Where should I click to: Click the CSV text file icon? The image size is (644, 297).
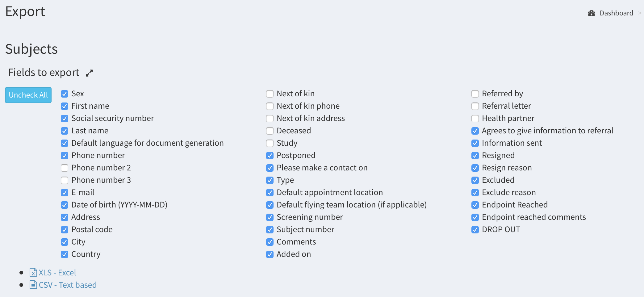33,285
